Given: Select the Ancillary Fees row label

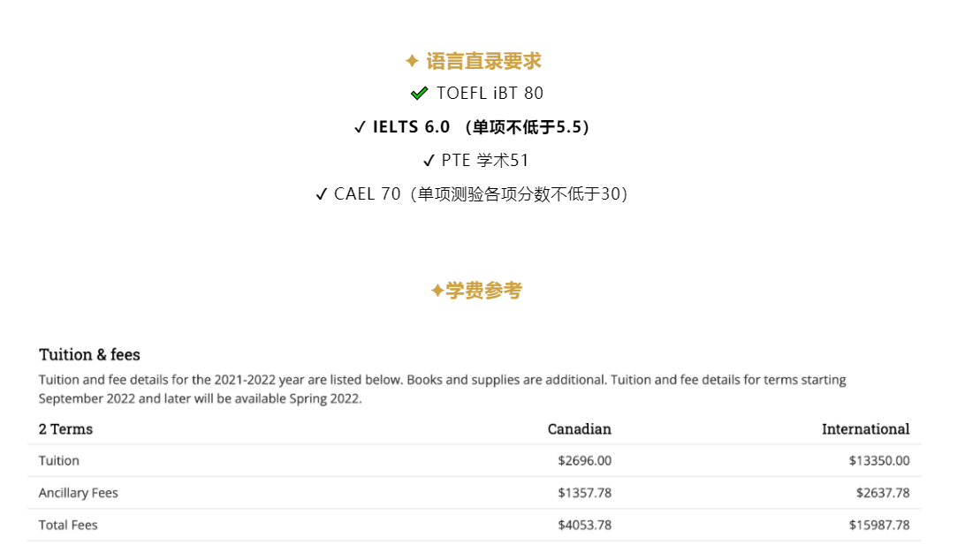Looking at the screenshot, I should 78,493.
